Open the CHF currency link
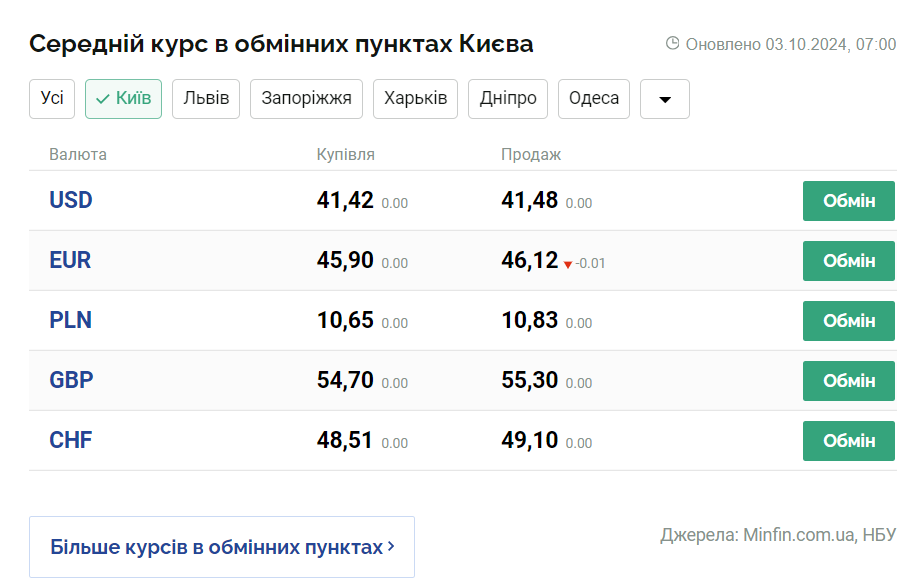The height and width of the screenshot is (582, 910). (x=70, y=440)
